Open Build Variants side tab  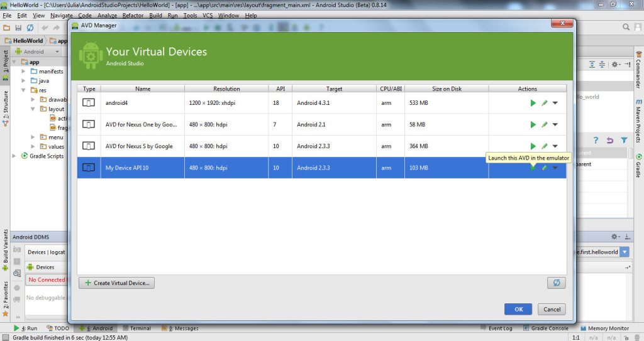[x=5, y=249]
